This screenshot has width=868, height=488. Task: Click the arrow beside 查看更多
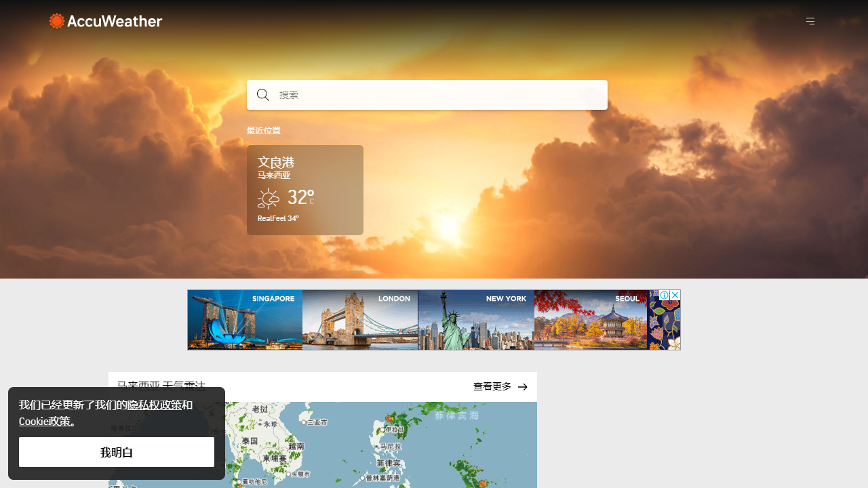pos(523,387)
